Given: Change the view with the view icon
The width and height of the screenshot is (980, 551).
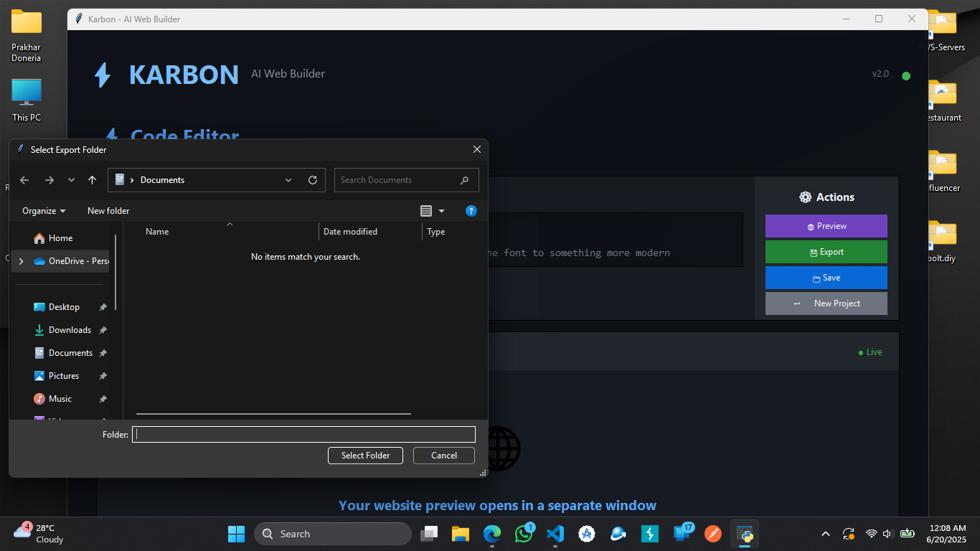Looking at the screenshot, I should point(426,211).
